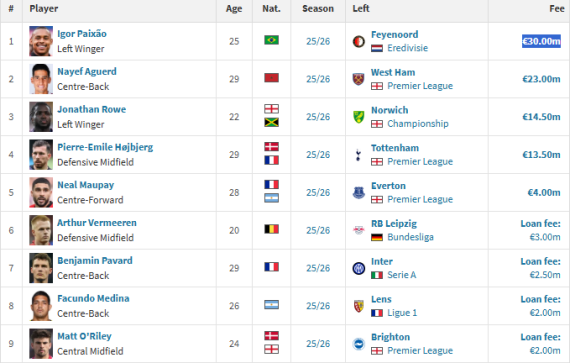Click the Eredivisie league link

click(x=407, y=48)
